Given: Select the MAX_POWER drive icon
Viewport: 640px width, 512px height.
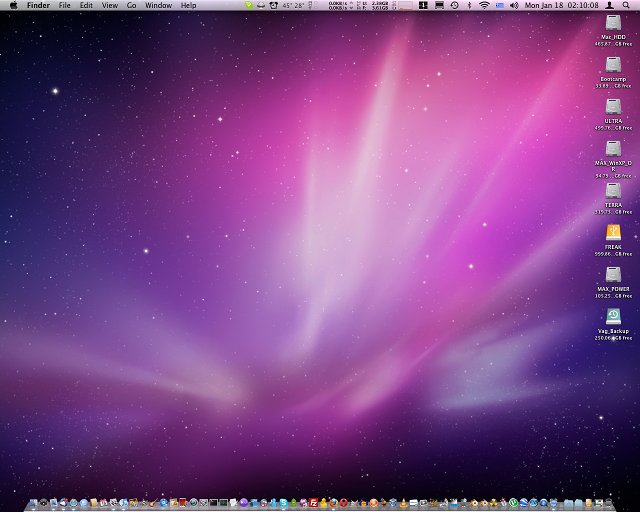Looking at the screenshot, I should coord(613,275).
